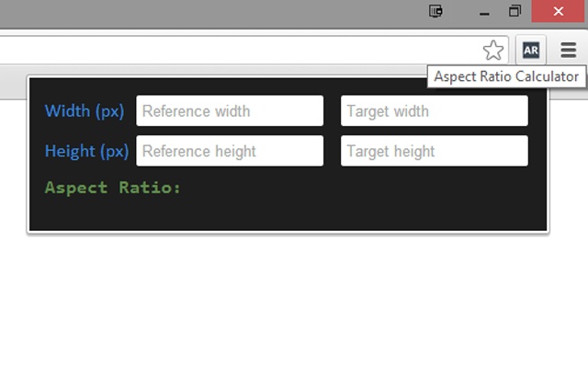The image size is (588, 368).
Task: Close the browser window
Action: [x=559, y=11]
